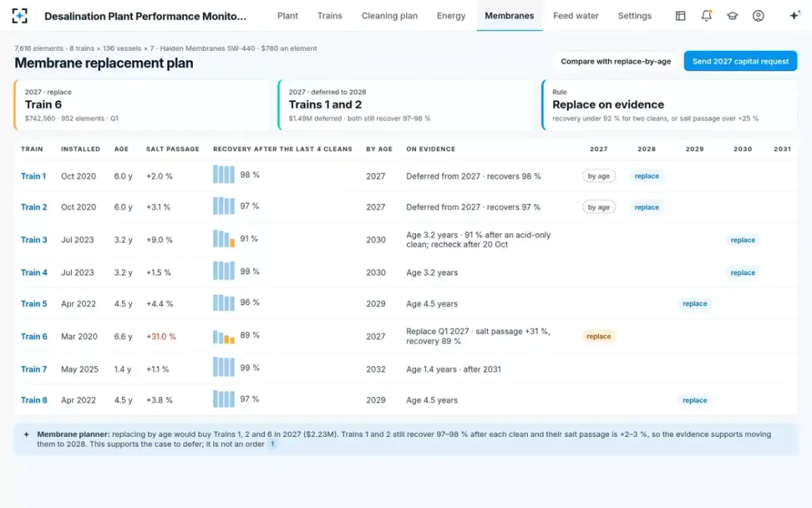
Task: Click Train 6 salt passage +31.0 %
Action: (161, 337)
